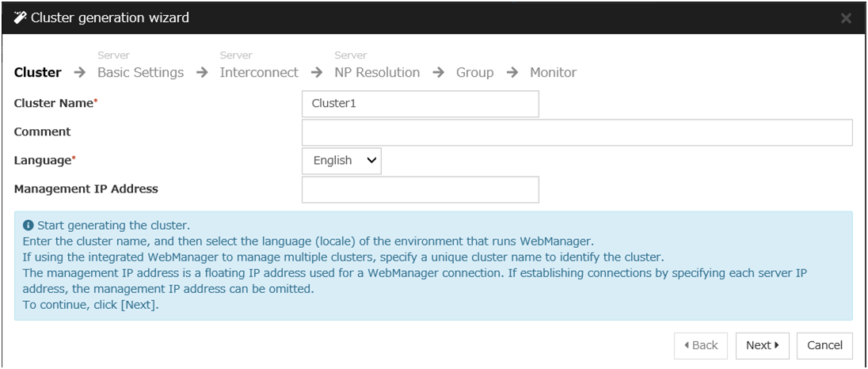This screenshot has height=369, width=868.
Task: Switch to the NP Resolution step
Action: tap(377, 73)
